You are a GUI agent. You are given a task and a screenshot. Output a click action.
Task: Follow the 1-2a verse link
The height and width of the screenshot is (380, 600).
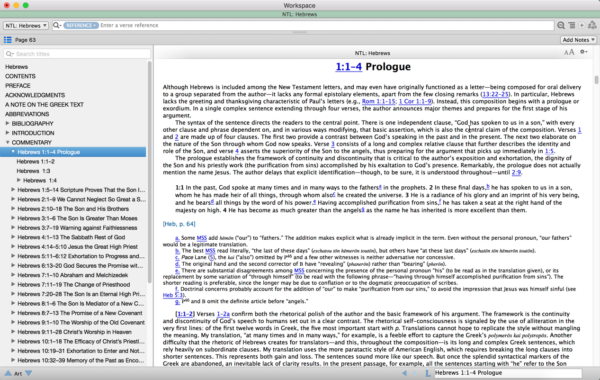pyautogui.click(x=223, y=314)
